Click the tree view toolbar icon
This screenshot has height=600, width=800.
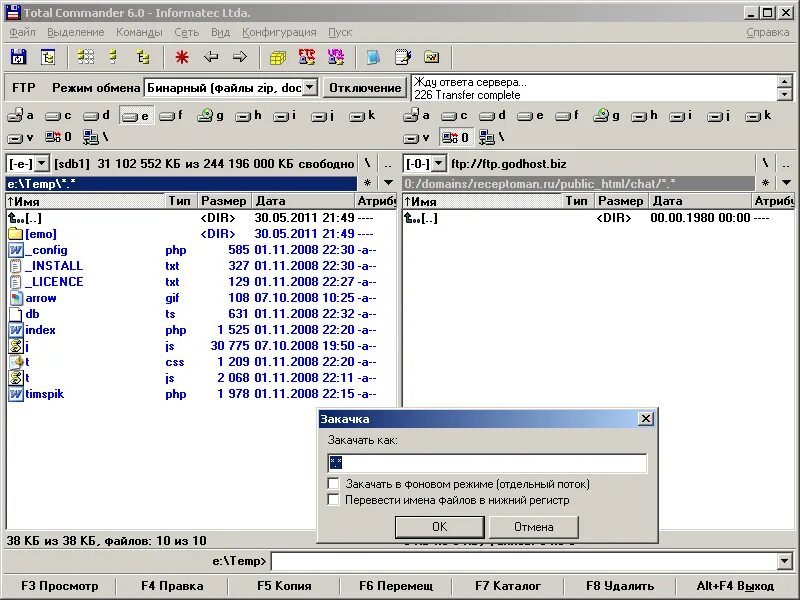(143, 57)
